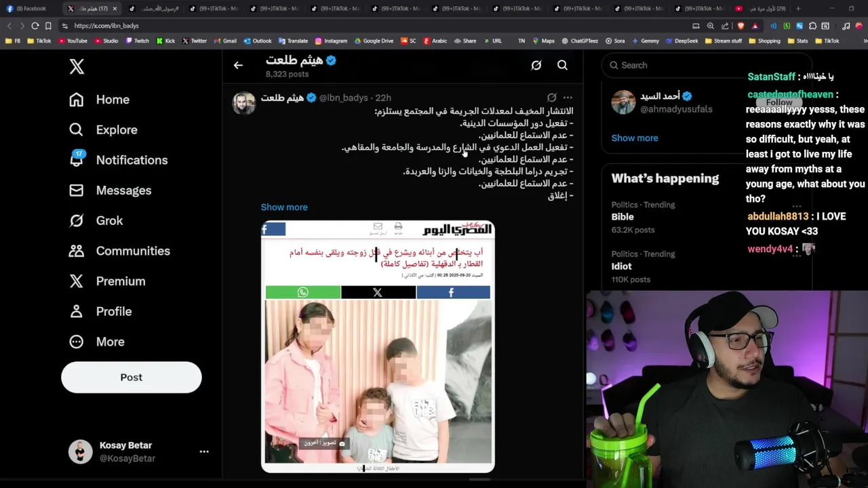The height and width of the screenshot is (488, 868).
Task: Click the X logo in sidebar
Action: coord(77,66)
